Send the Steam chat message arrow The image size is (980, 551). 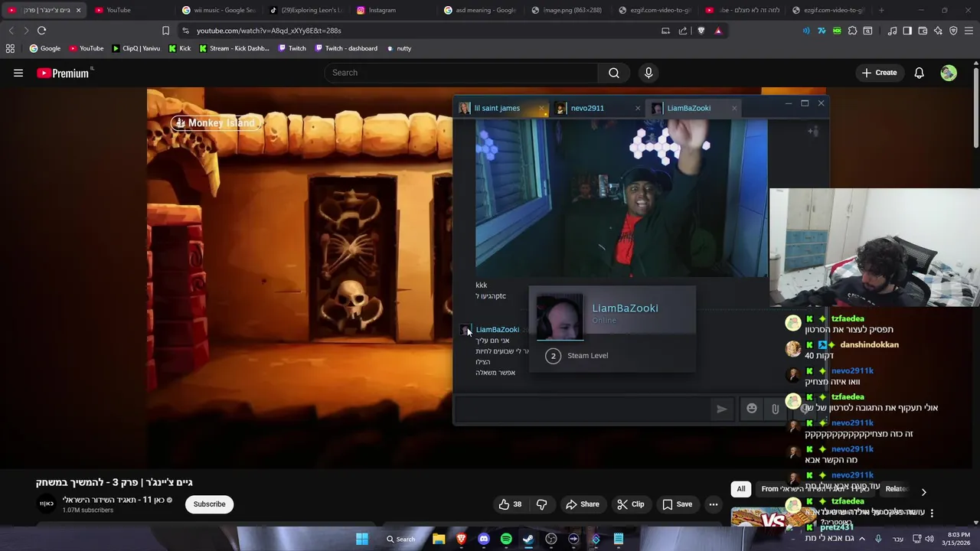click(721, 409)
